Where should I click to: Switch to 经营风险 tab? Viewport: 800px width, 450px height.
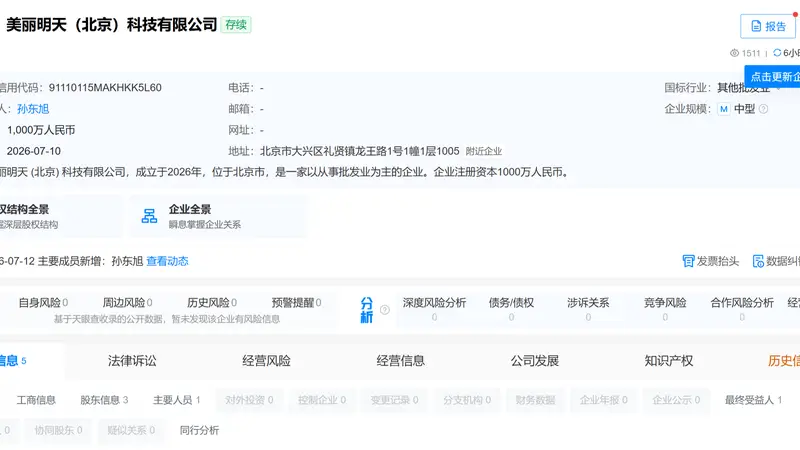(266, 361)
